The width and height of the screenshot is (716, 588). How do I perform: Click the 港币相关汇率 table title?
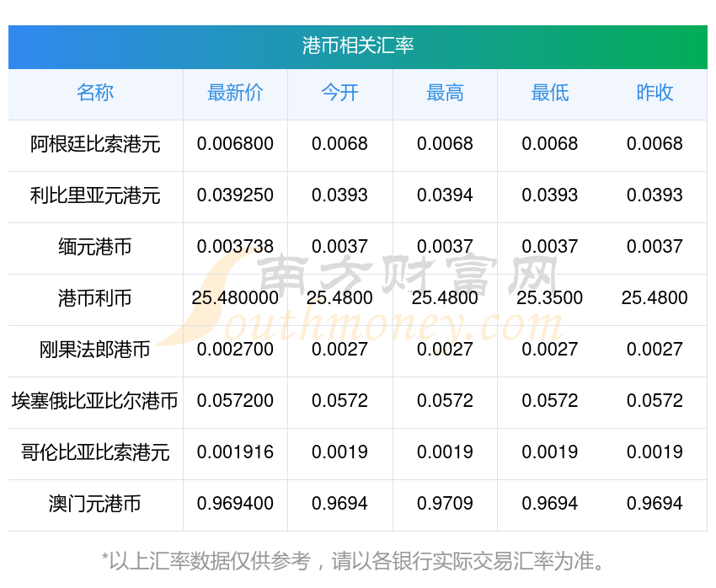pyautogui.click(x=357, y=45)
